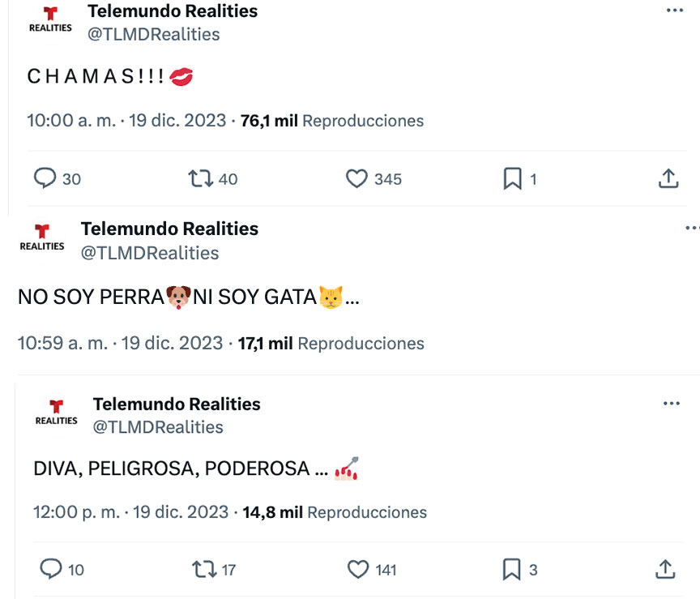Screen dimensions: 700x599
Task: Reply to the DIVA, PELIGROSA tweet
Action: pyautogui.click(x=51, y=569)
